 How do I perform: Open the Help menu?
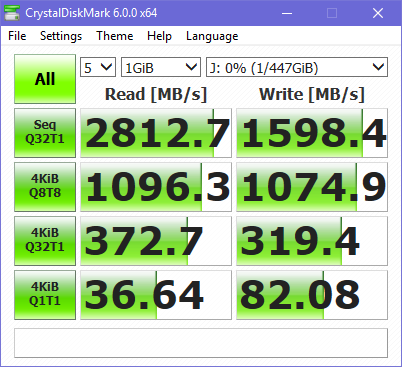point(159,36)
